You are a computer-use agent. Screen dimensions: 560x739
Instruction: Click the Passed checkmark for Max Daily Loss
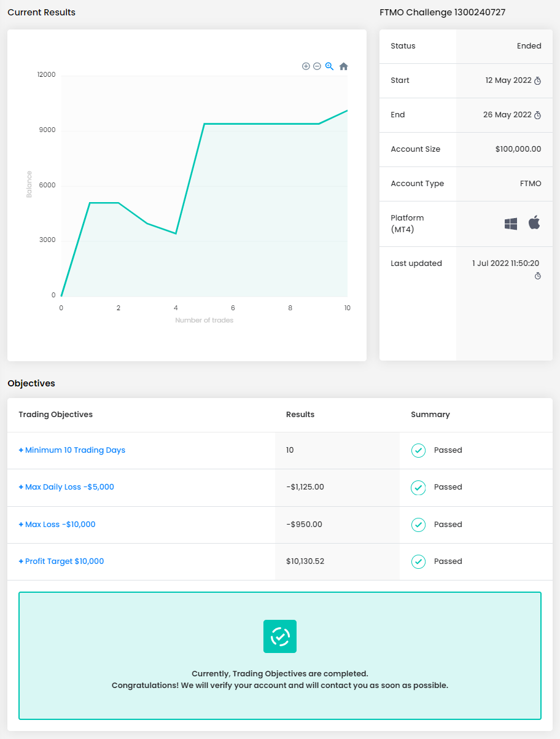coord(418,487)
